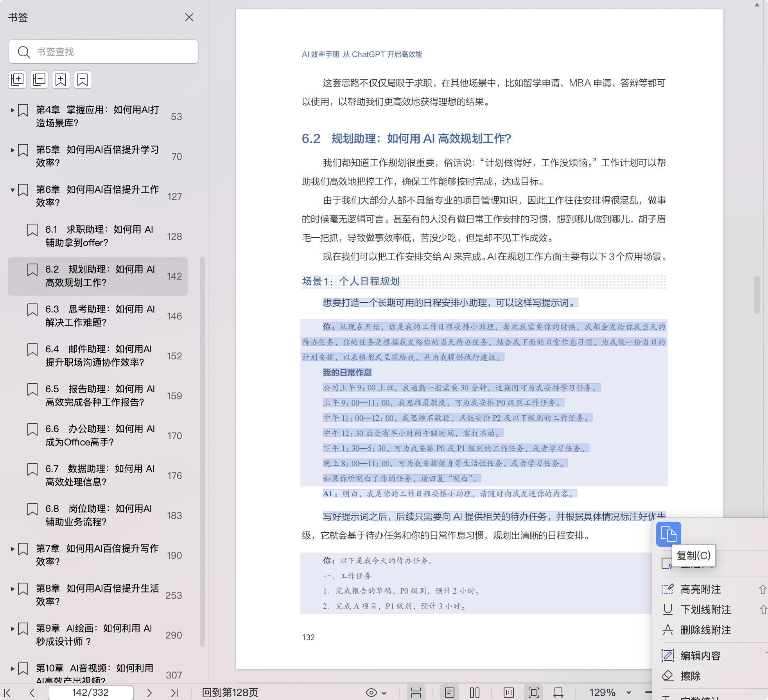Click the 142/332 page number field
Viewport: 768px width, 700px height.
[90, 693]
